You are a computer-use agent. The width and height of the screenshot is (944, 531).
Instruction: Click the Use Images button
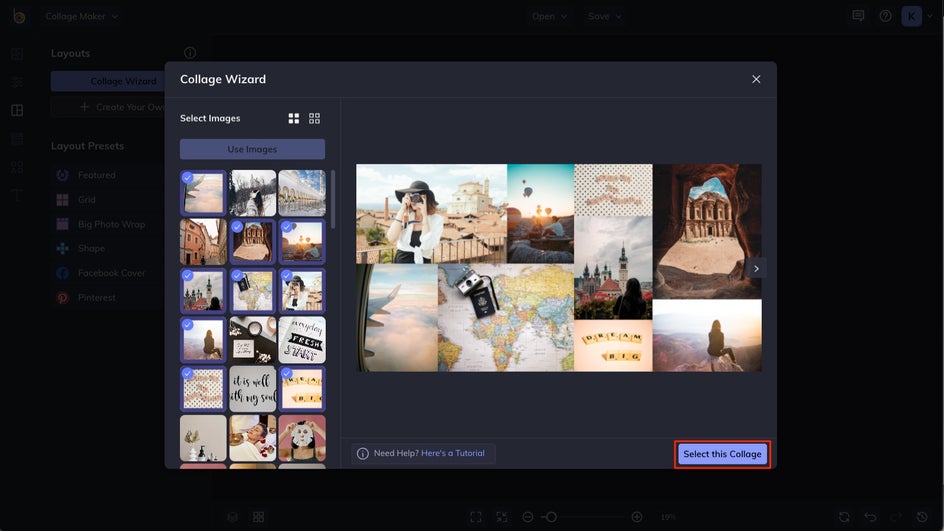pyautogui.click(x=252, y=149)
